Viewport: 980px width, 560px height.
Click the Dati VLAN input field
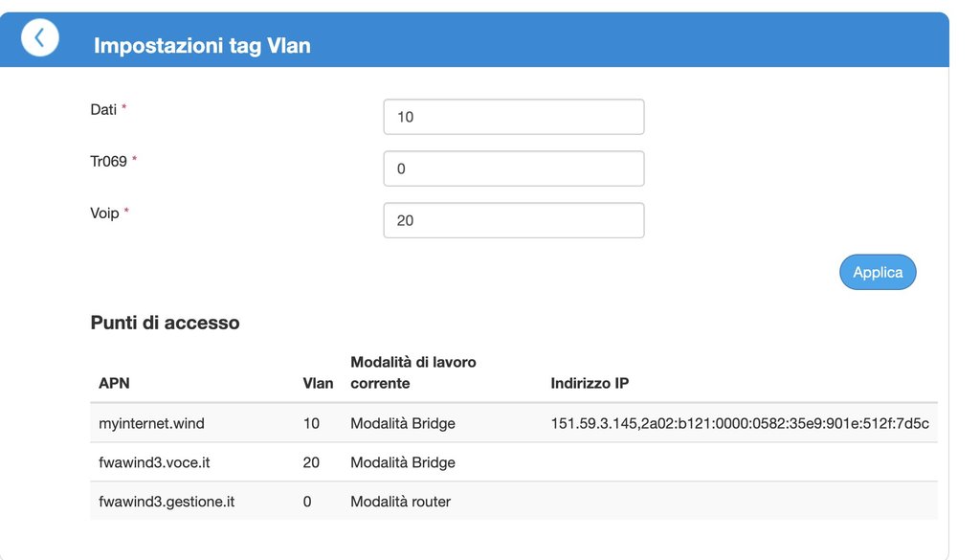click(x=513, y=117)
